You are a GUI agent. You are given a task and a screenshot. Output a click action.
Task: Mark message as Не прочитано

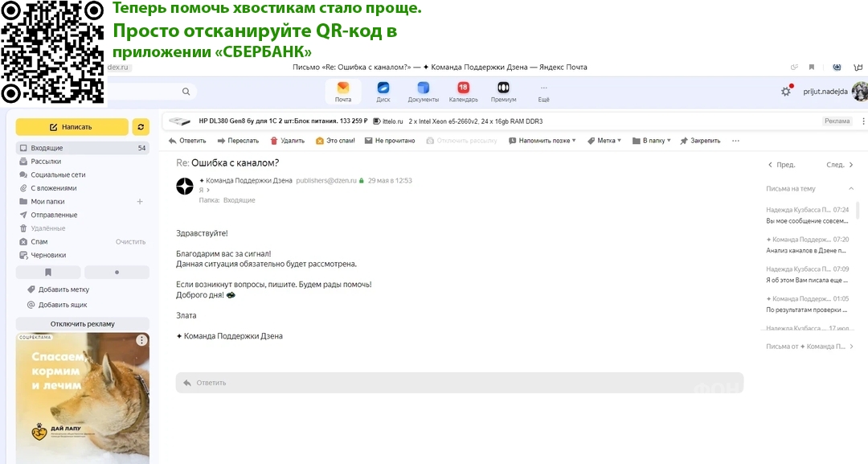click(390, 141)
